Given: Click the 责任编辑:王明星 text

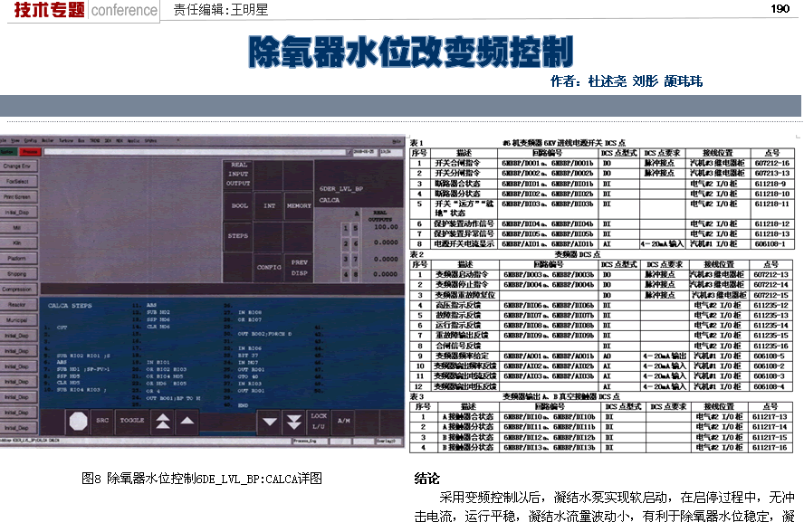Looking at the screenshot, I should click(x=221, y=10).
